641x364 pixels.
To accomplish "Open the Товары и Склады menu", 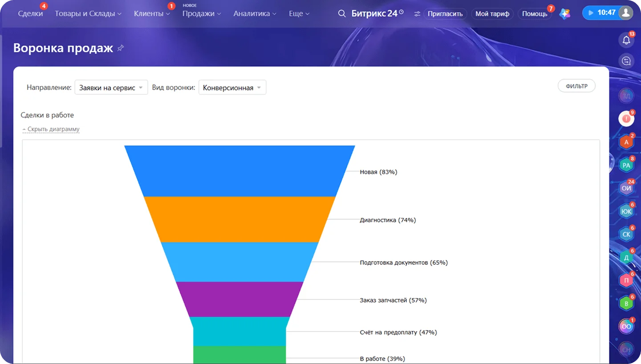I will tap(88, 14).
